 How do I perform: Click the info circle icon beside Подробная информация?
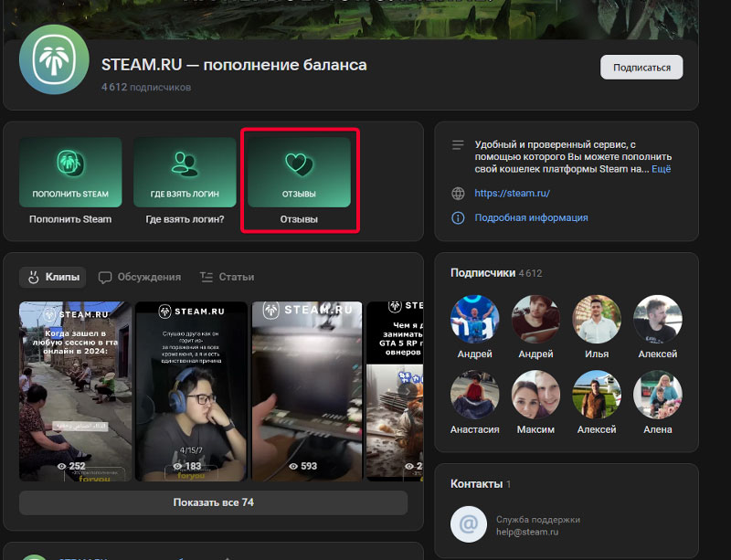click(458, 217)
